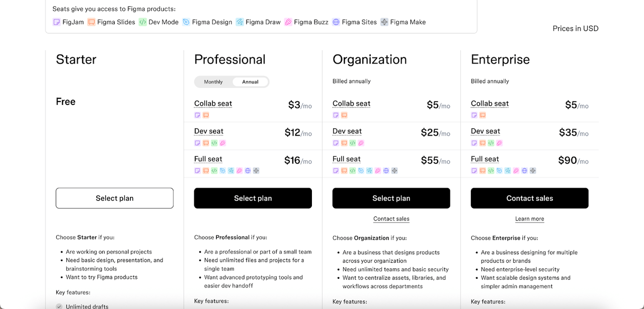Toggle the Unlimited drafts checkmark
Image resolution: width=644 pixels, height=309 pixels.
click(59, 305)
